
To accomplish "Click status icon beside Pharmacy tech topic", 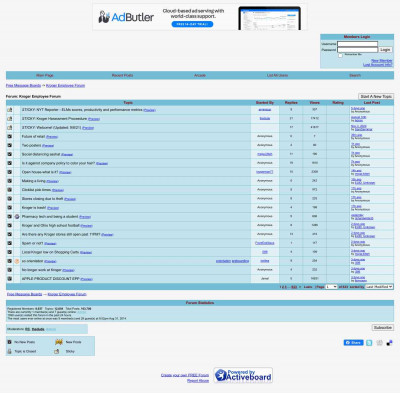I will [9, 217].
